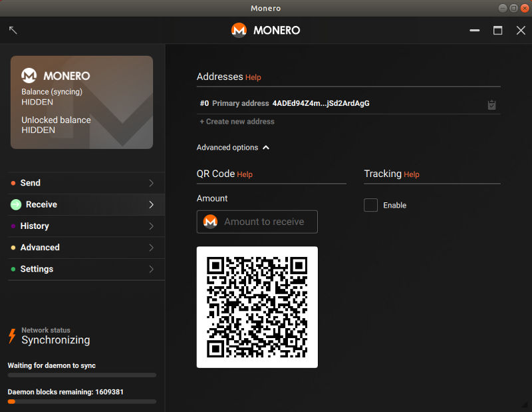Collapse the Advanced options section
532x412 pixels.
[x=266, y=147]
